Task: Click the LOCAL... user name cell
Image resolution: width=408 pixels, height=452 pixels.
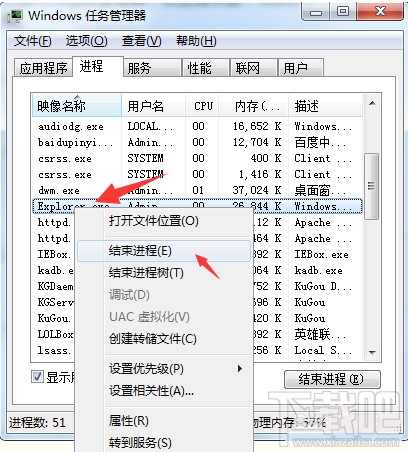Action: coord(150,126)
